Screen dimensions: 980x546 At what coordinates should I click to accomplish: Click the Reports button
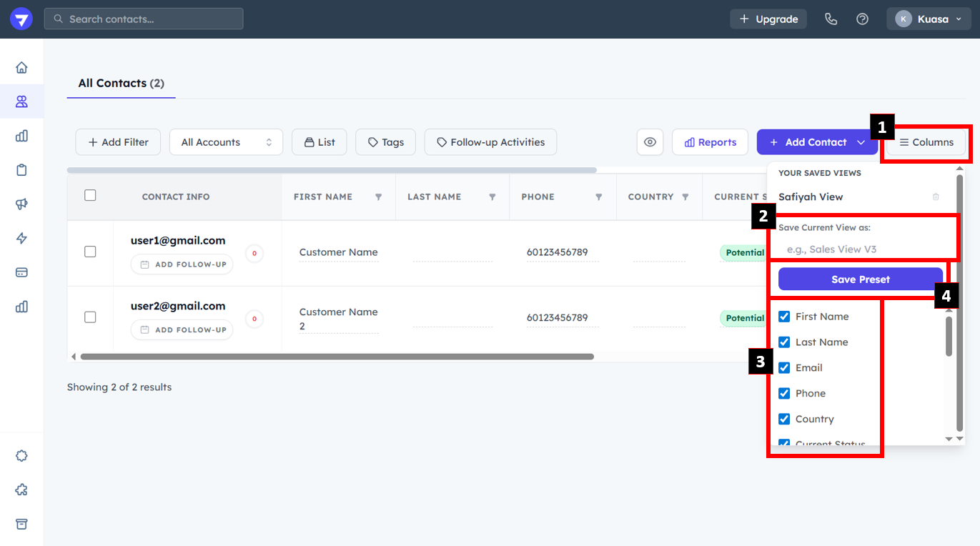[710, 142]
